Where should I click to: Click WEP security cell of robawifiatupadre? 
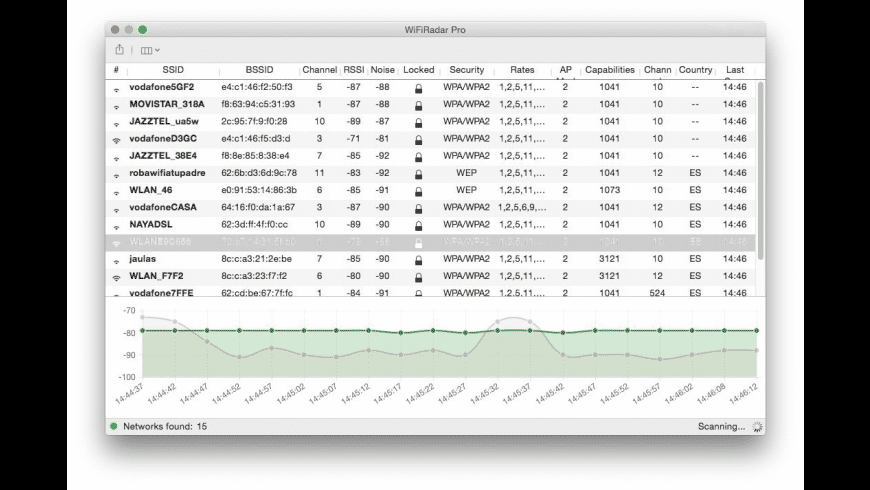click(466, 173)
